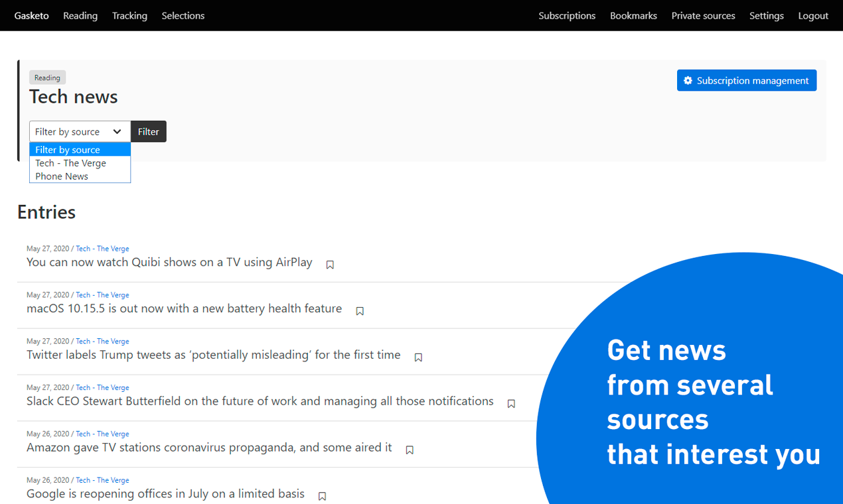Bookmark the Quibi AirPlay entry
Viewport: 843px width, 504px height.
330,265
